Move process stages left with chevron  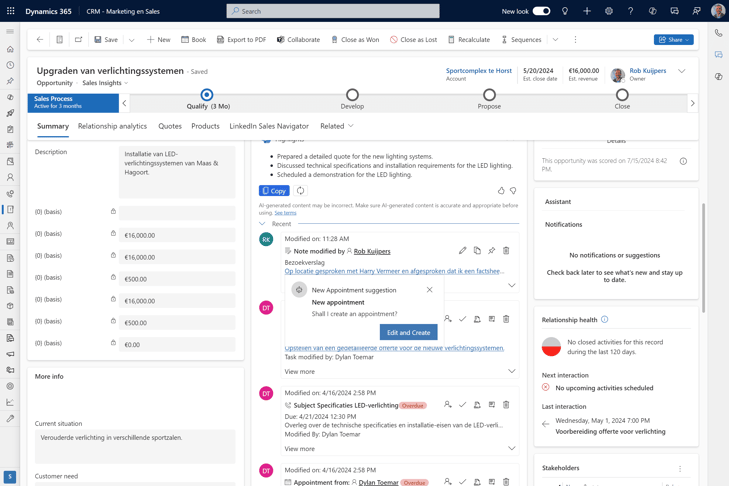click(x=124, y=103)
